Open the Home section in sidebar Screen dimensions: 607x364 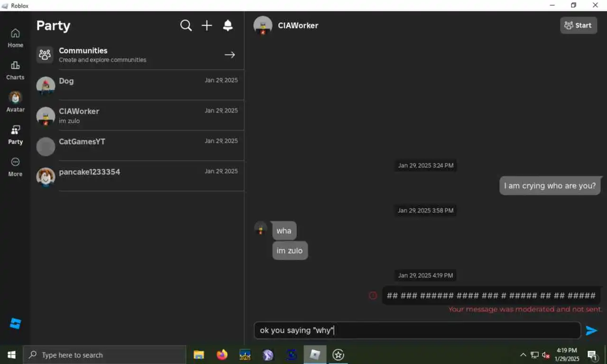[x=15, y=38]
